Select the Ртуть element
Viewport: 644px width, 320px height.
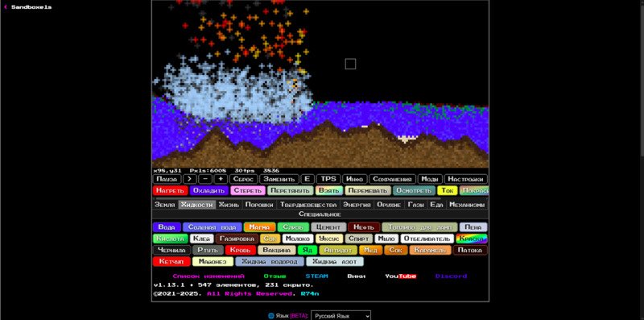pos(208,250)
